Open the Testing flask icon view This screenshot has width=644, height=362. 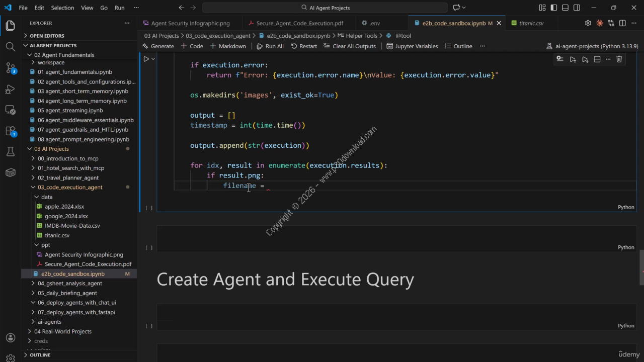[x=10, y=151]
